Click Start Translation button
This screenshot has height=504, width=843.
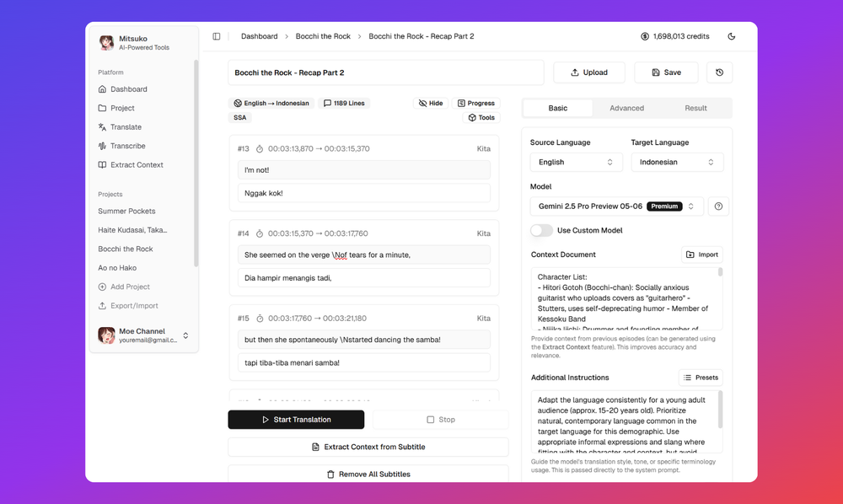click(296, 420)
